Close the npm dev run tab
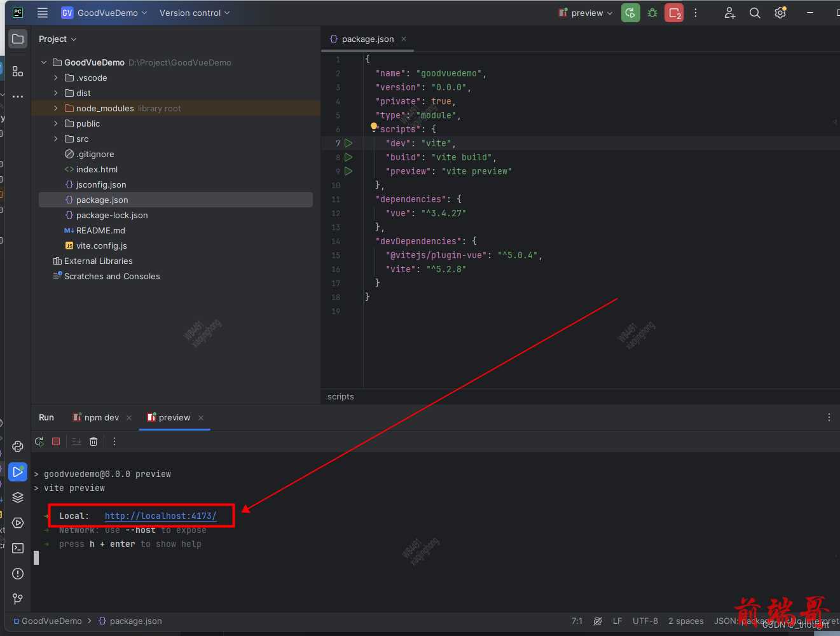This screenshot has height=636, width=840. click(x=129, y=418)
